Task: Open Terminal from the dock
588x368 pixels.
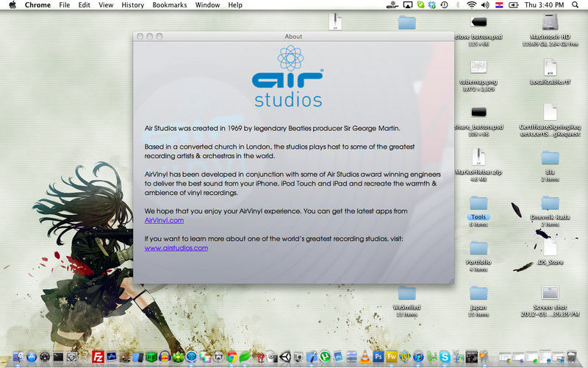Action: tap(58, 357)
